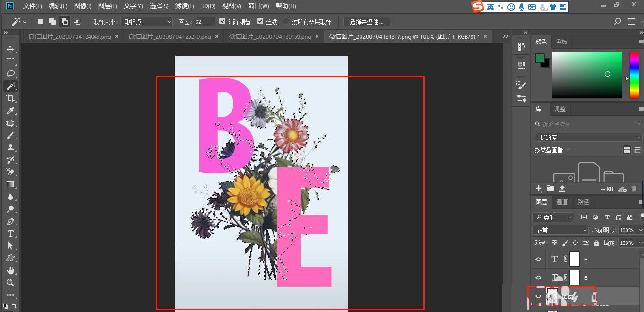
Task: Enable sample all layers (对所有图层取样)
Action: (x=285, y=21)
